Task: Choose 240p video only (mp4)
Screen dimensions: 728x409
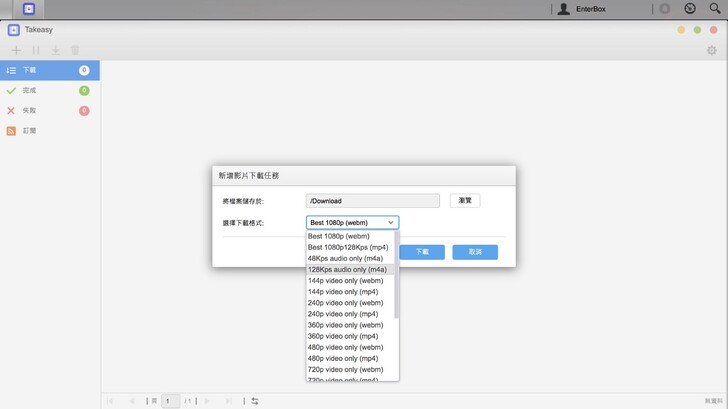Action: (350, 314)
